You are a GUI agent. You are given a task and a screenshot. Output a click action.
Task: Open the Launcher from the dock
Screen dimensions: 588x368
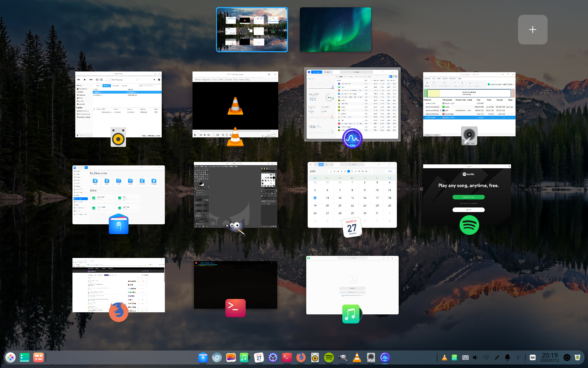click(x=10, y=357)
